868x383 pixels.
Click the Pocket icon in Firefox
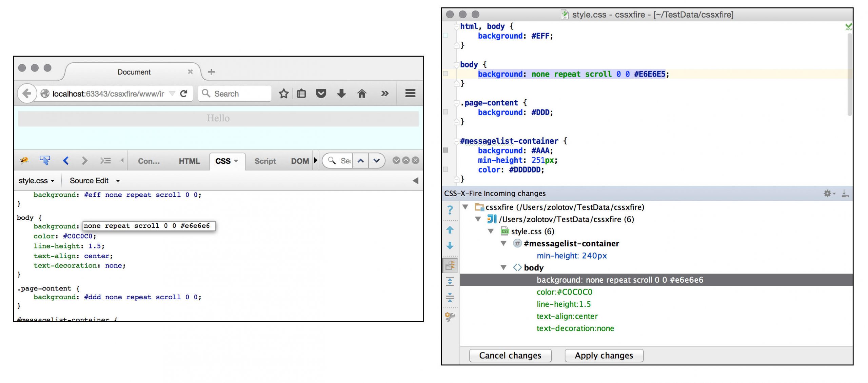coord(321,94)
